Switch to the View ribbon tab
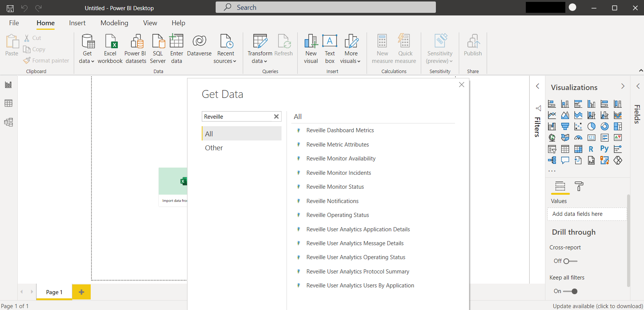This screenshot has height=310, width=644. 150,23
